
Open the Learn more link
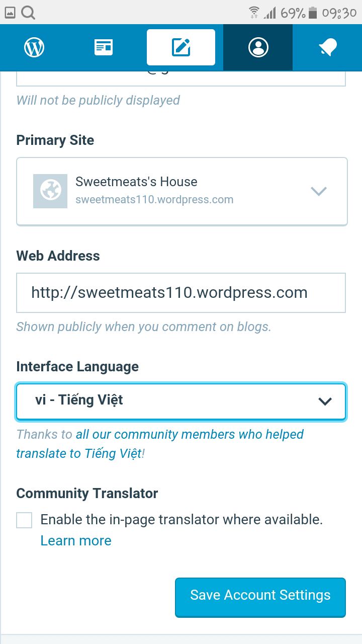[76, 541]
